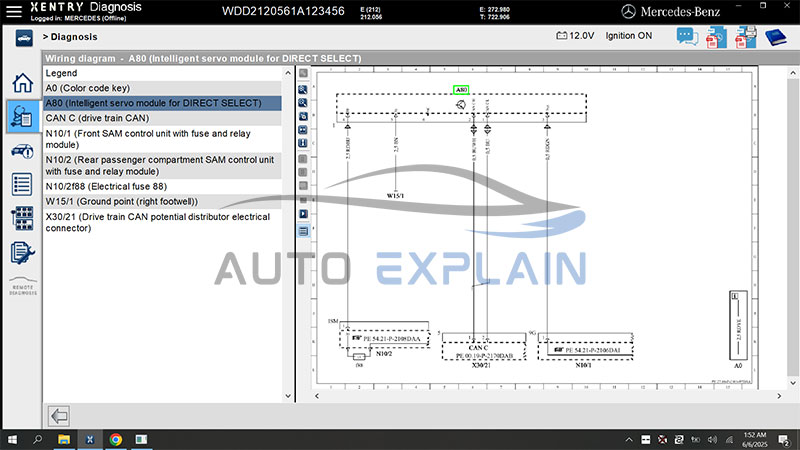This screenshot has width=800, height=450.
Task: Open the active Diagnosis sidebar section
Action: click(x=23, y=116)
